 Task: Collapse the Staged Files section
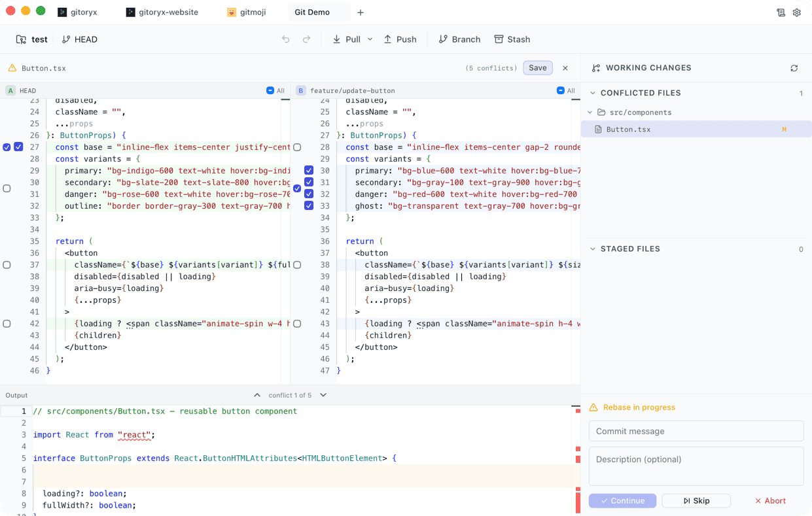(x=593, y=249)
